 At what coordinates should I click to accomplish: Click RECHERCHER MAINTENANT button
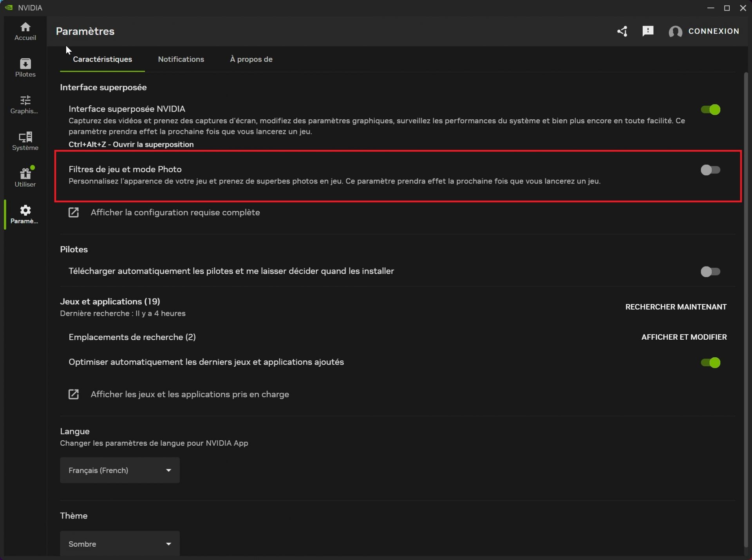tap(676, 307)
